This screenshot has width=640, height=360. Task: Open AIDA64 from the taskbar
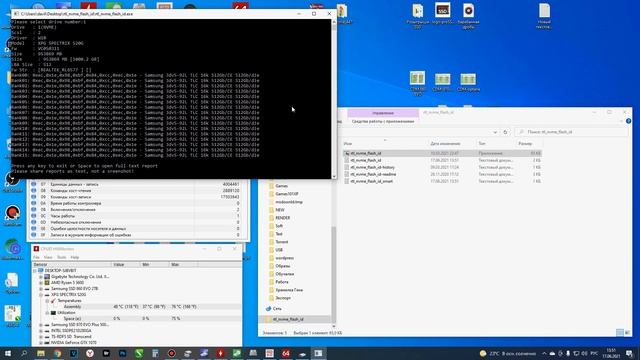(286, 353)
